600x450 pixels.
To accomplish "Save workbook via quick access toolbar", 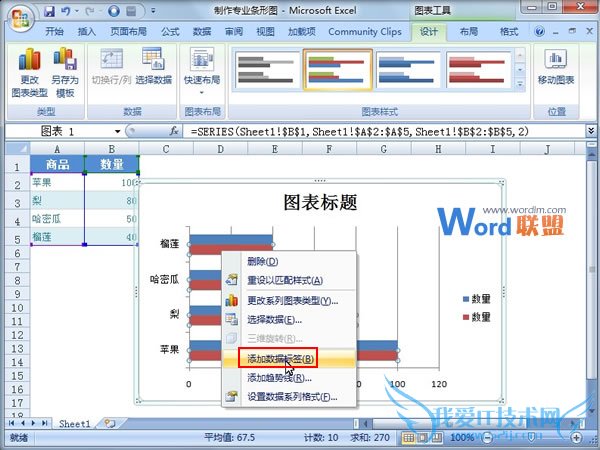I will coord(49,11).
